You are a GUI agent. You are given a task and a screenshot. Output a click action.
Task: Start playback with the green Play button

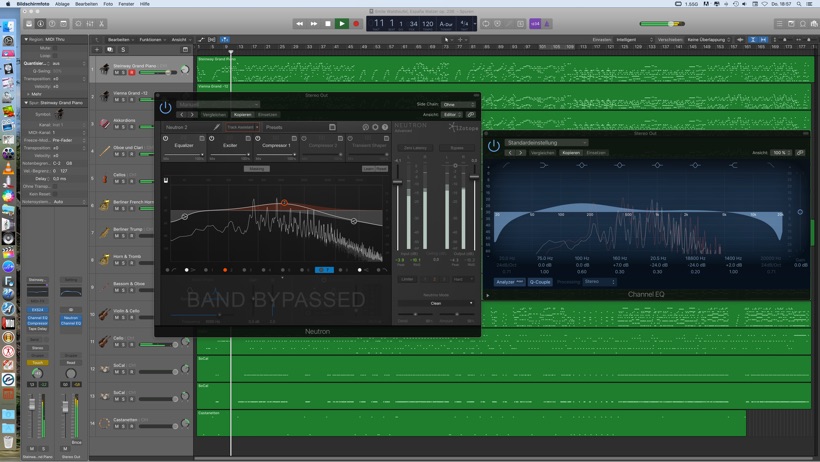(x=341, y=24)
